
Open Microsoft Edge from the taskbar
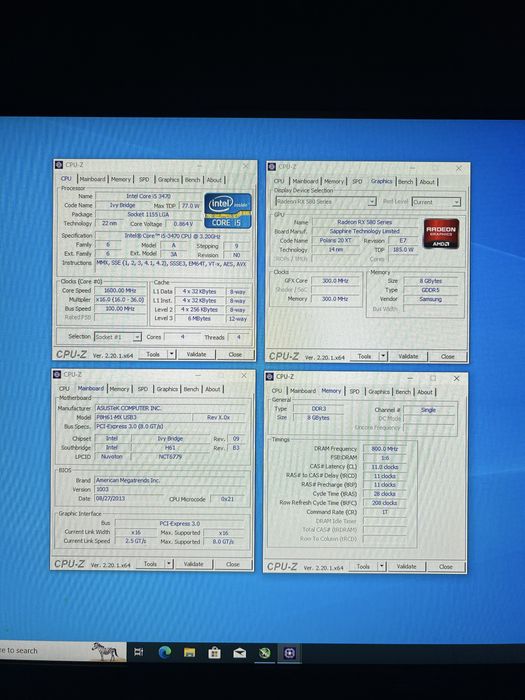point(165,653)
